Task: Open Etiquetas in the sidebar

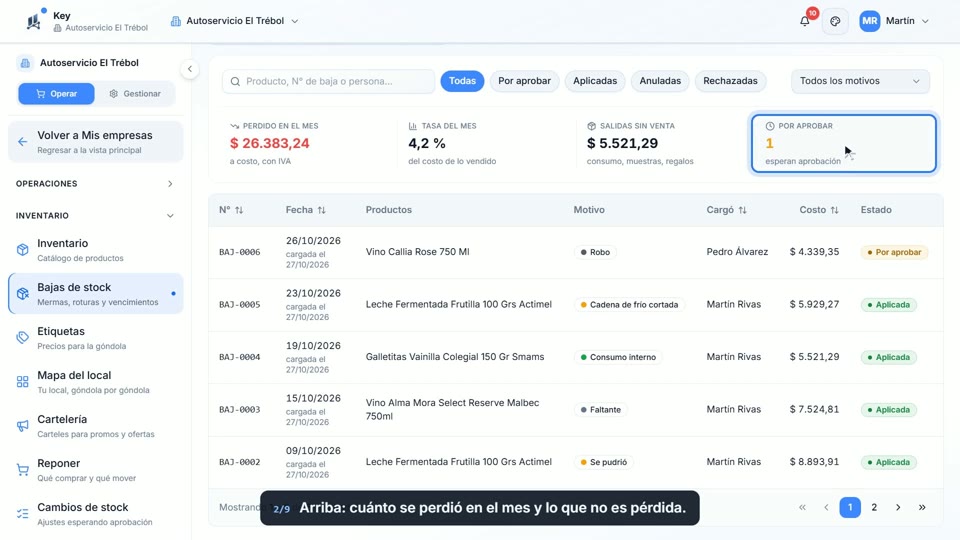Action: (x=96, y=338)
